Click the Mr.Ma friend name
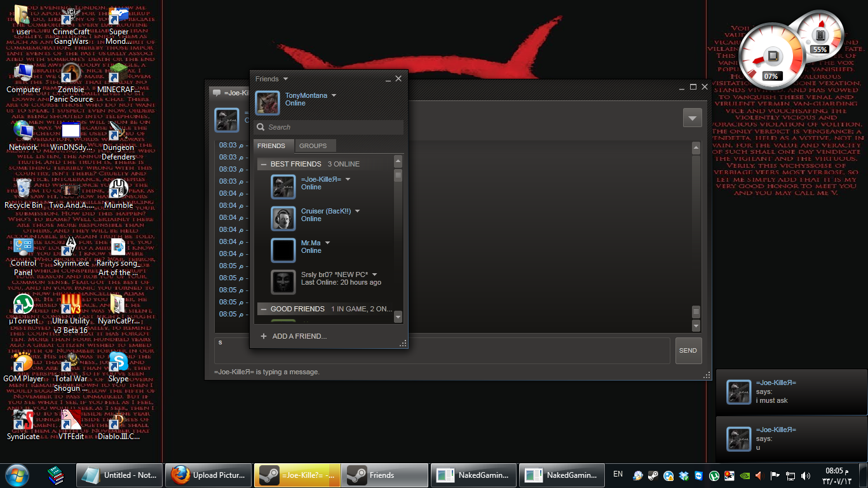This screenshot has height=488, width=868. click(x=311, y=243)
